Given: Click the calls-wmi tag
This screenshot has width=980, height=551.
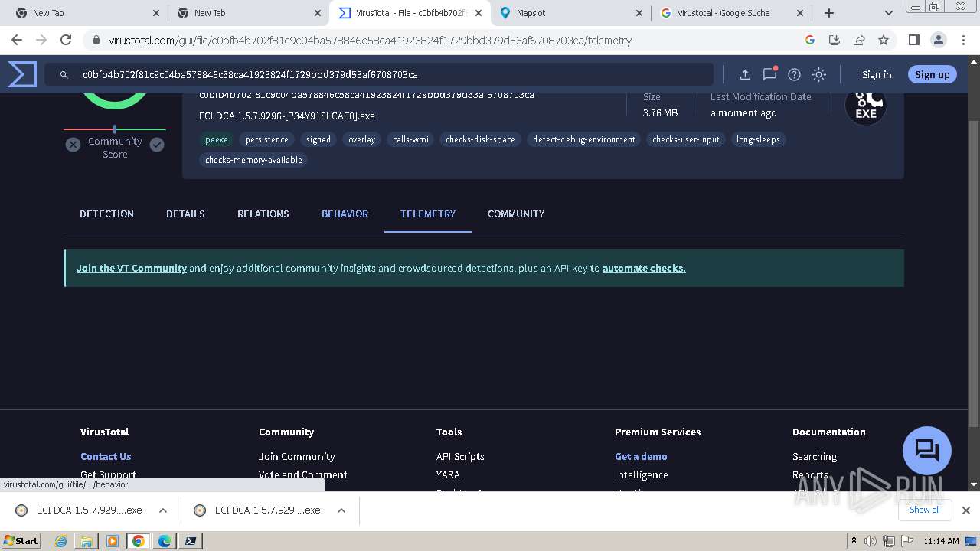Looking at the screenshot, I should click(x=410, y=139).
